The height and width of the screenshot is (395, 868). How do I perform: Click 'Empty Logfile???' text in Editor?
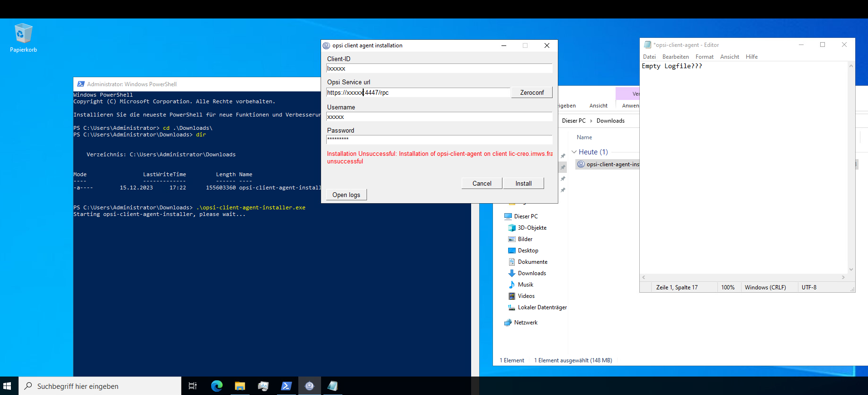(x=672, y=66)
